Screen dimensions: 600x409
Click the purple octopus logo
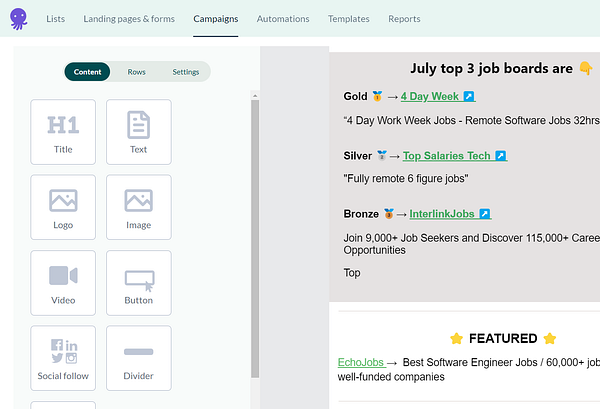click(x=18, y=19)
